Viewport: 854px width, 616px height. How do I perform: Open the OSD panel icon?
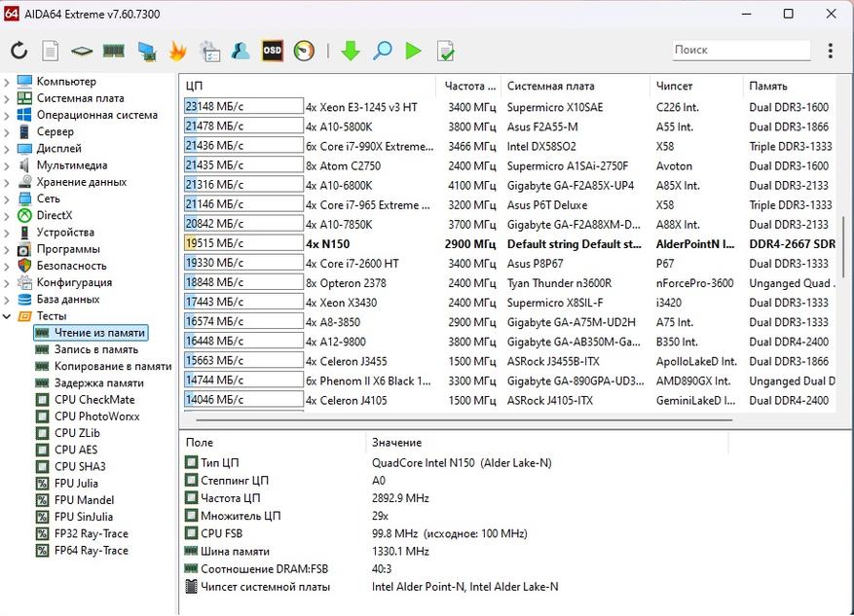click(273, 52)
